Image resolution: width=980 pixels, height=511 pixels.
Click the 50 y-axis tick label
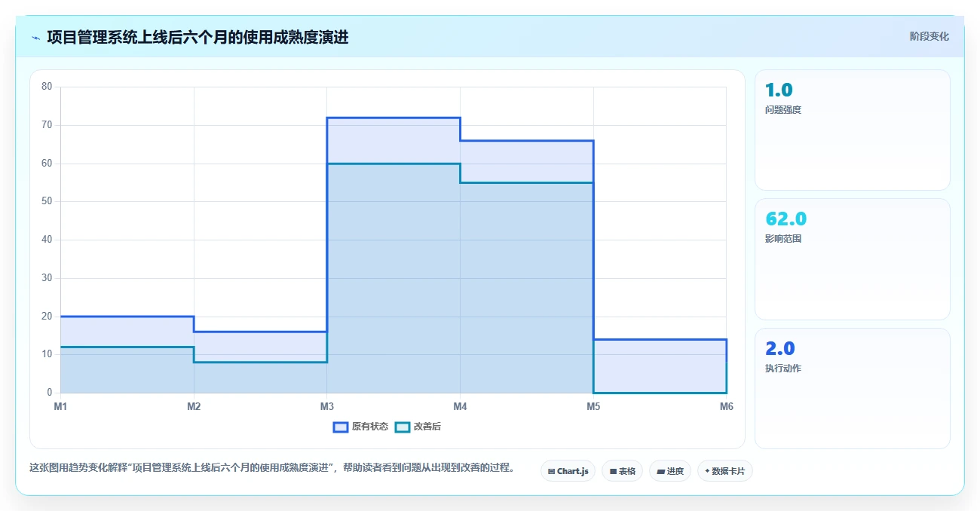pos(47,201)
